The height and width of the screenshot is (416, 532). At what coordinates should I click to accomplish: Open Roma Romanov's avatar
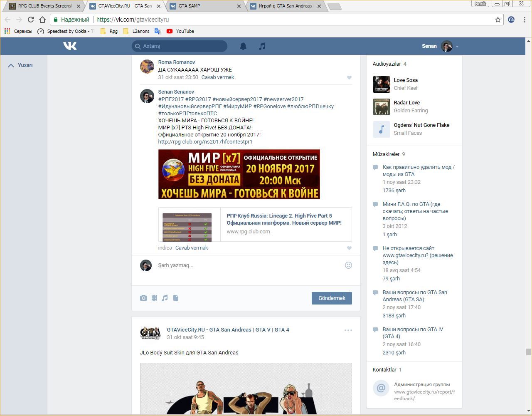pos(147,67)
